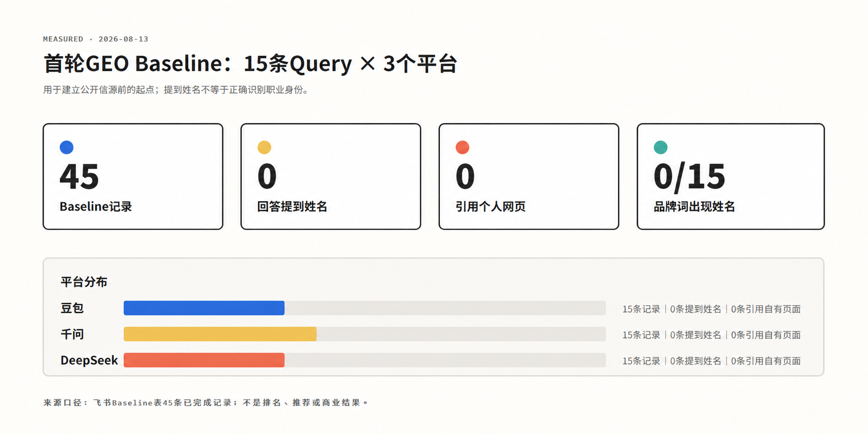Click the 0 value in 回答提到姓名 card
Image resolution: width=868 pixels, height=434 pixels.
267,177
